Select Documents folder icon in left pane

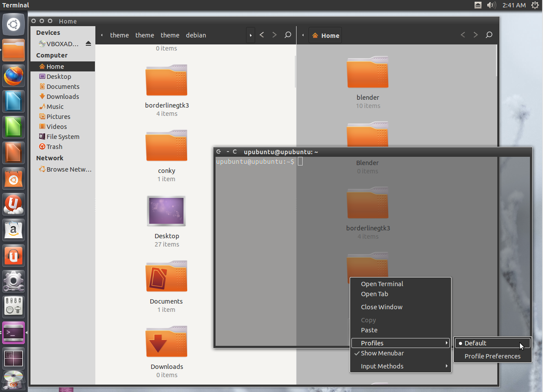(166, 277)
